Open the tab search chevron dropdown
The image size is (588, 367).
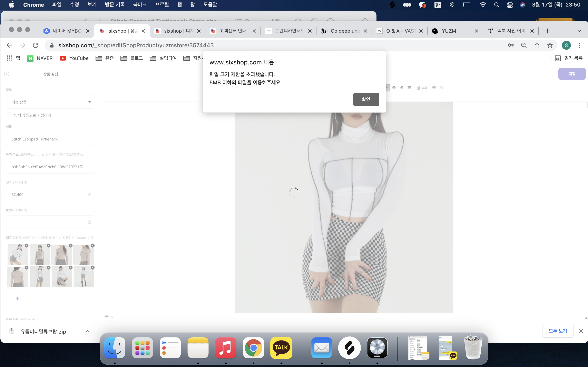coord(579,31)
